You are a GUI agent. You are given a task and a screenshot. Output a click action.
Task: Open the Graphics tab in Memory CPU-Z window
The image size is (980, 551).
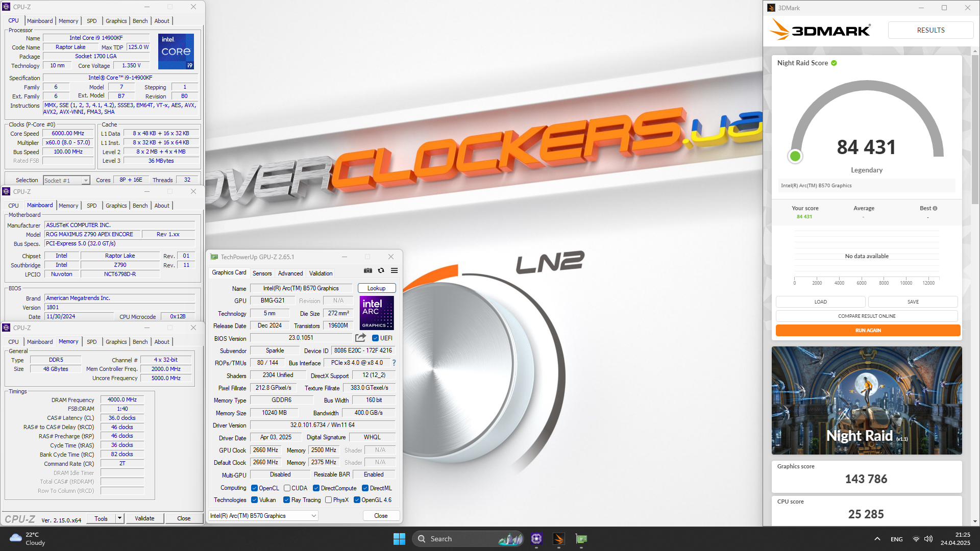[116, 342]
